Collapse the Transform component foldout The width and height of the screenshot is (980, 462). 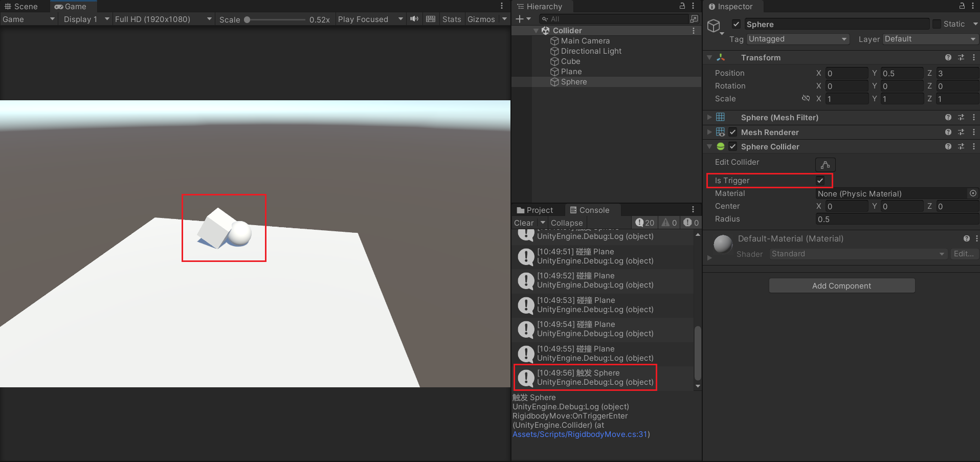click(x=709, y=58)
